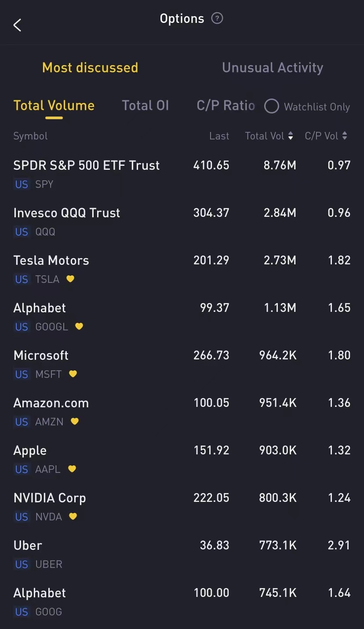Open the Options help question-mark icon
Screen dimensions: 364x629
217,18
